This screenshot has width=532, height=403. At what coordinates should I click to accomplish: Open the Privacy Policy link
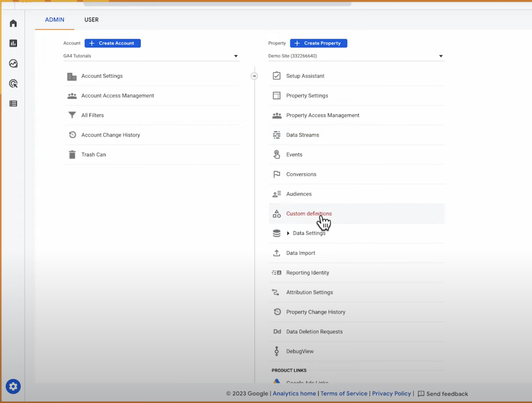(391, 394)
